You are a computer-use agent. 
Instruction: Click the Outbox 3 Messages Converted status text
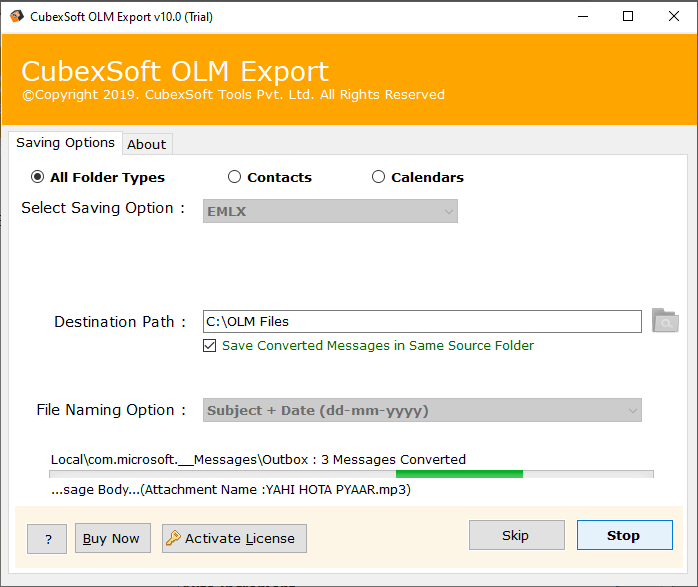click(258, 459)
